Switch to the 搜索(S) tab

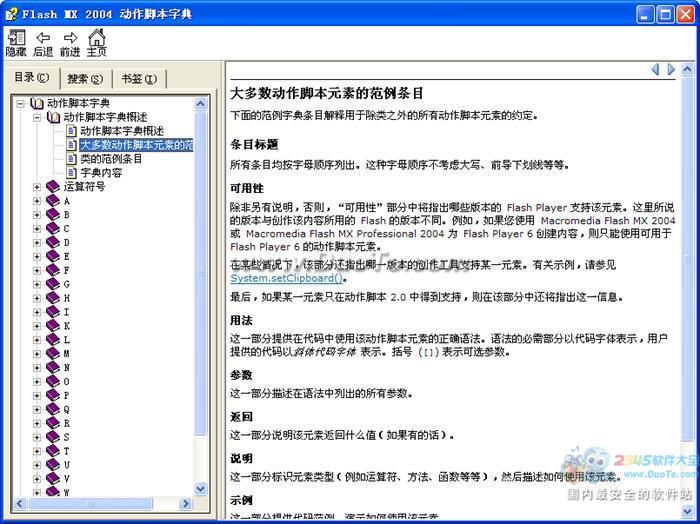point(85,79)
